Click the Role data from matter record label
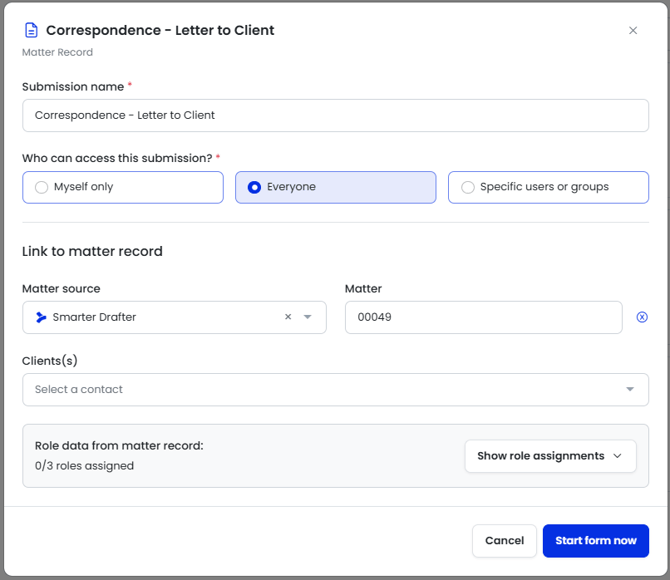Screen dimensions: 670x580 [119, 445]
